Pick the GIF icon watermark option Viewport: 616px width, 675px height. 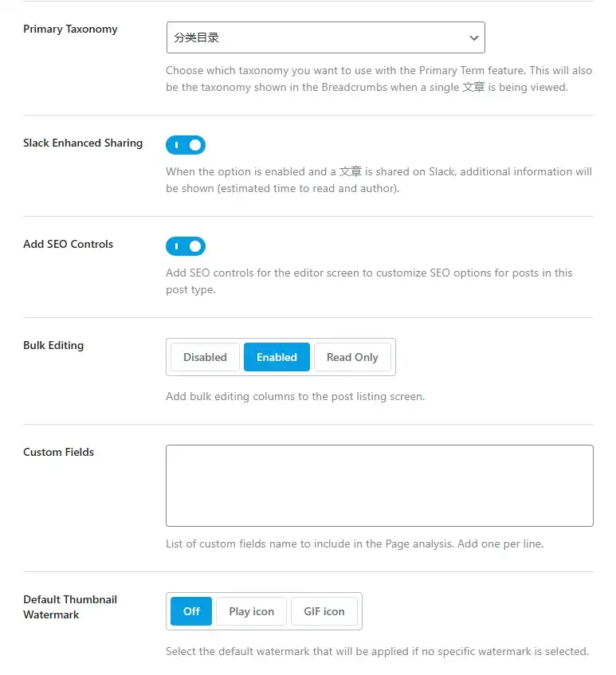point(324,611)
